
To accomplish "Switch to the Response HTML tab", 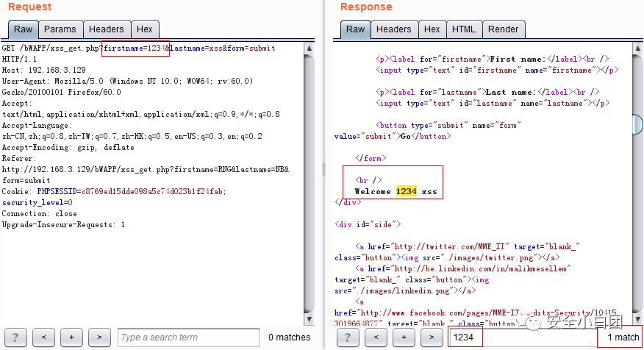I will 464,29.
